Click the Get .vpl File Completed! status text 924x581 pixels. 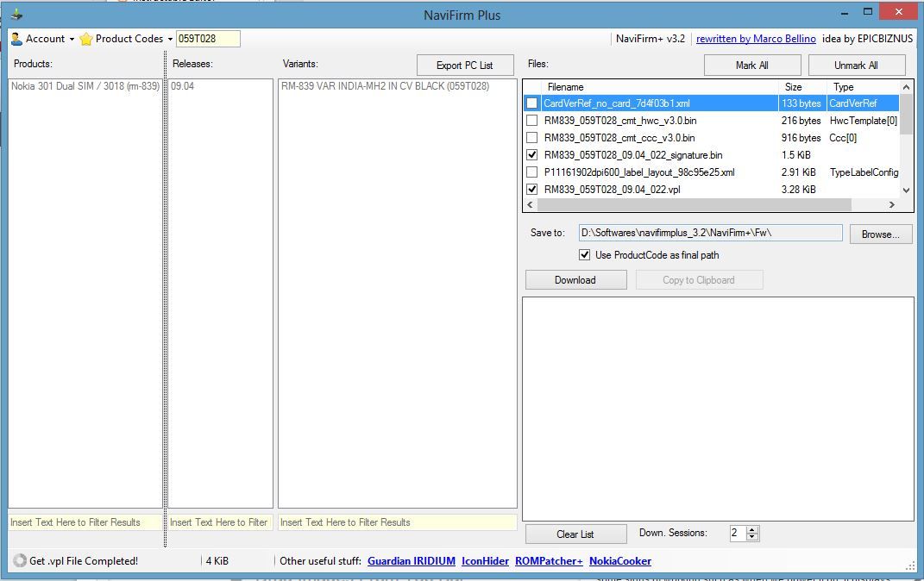[x=83, y=561]
